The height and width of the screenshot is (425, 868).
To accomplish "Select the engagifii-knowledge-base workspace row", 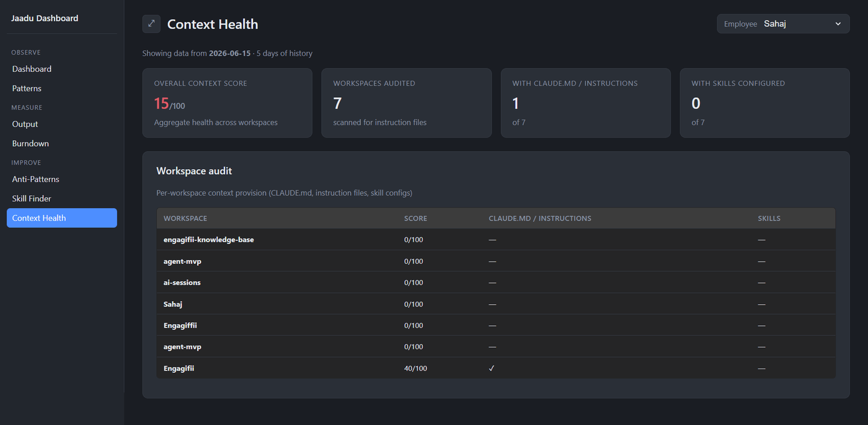I will tap(495, 239).
